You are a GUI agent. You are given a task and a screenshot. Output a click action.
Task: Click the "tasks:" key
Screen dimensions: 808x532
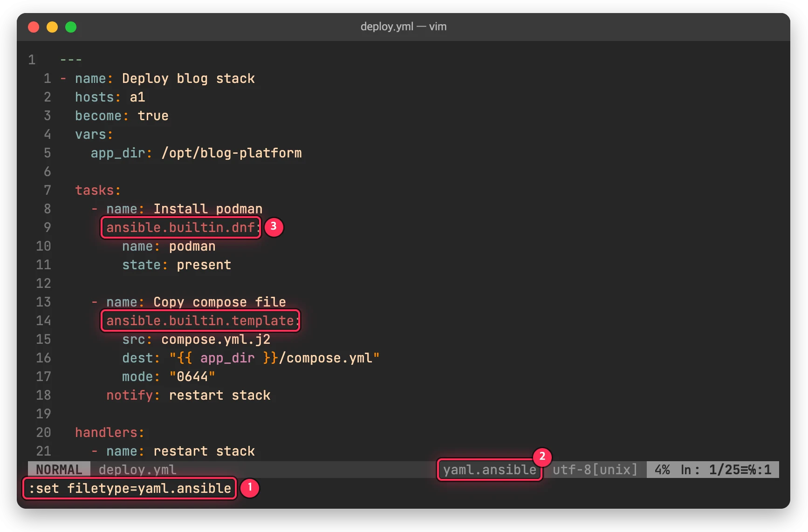tap(98, 190)
